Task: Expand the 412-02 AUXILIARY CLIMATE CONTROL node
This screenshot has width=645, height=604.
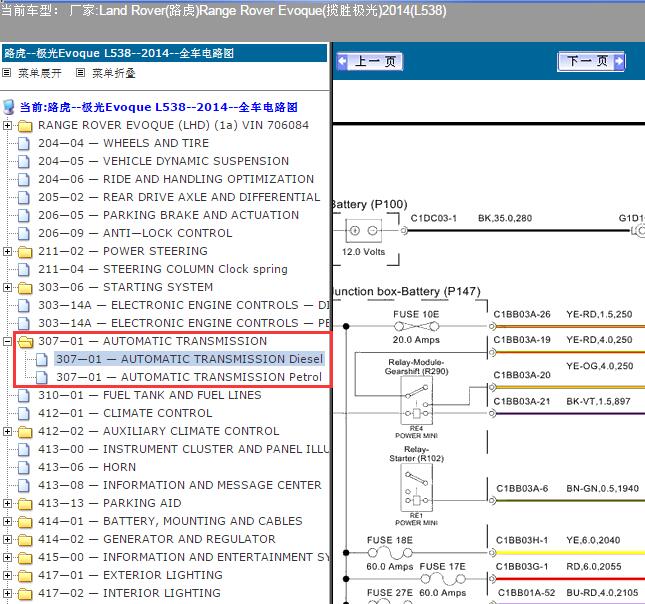Action: tap(7, 431)
